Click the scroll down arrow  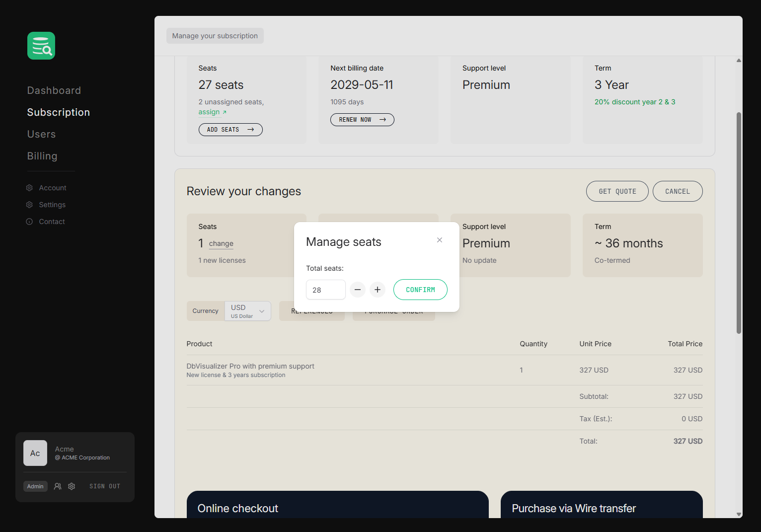(739, 515)
